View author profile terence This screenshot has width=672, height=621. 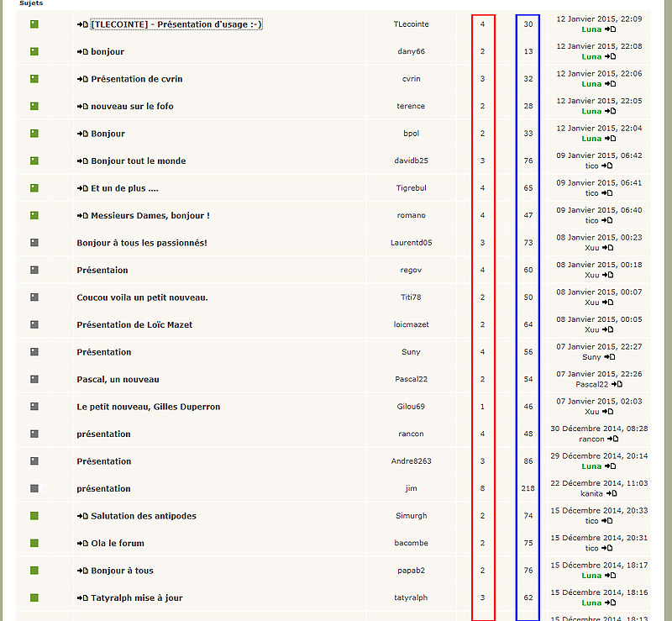[411, 106]
